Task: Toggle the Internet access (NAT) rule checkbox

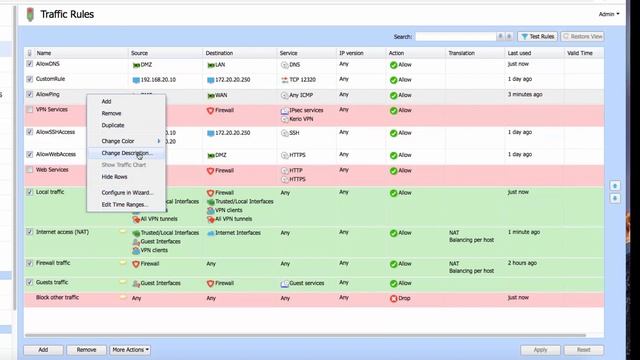Action: 29,232
